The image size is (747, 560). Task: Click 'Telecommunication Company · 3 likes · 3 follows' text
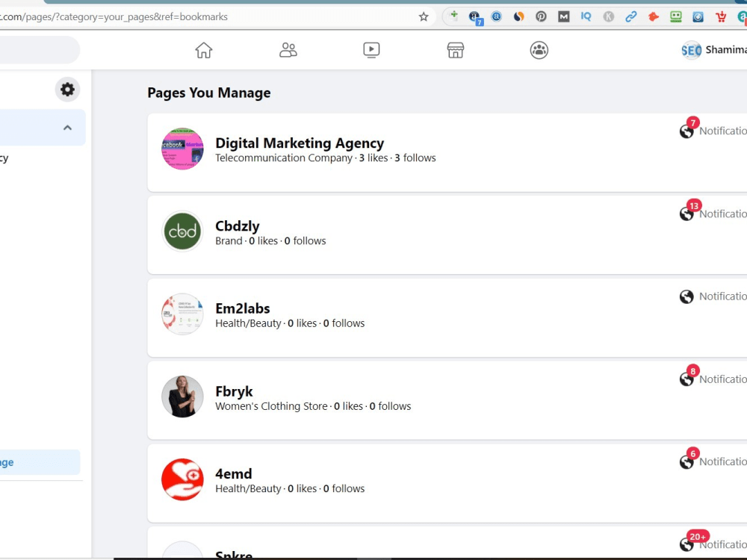click(326, 158)
